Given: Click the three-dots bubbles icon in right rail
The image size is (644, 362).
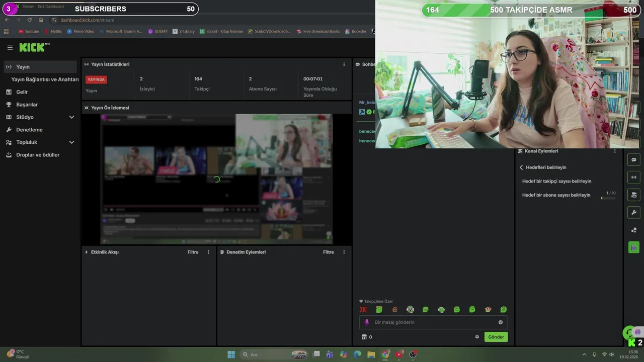Looking at the screenshot, I should [x=634, y=230].
